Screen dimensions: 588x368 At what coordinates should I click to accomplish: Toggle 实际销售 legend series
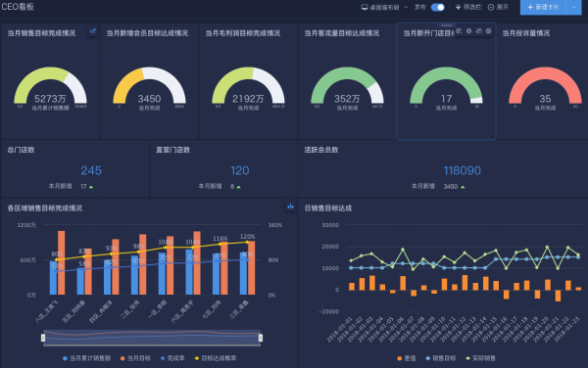[x=480, y=358]
